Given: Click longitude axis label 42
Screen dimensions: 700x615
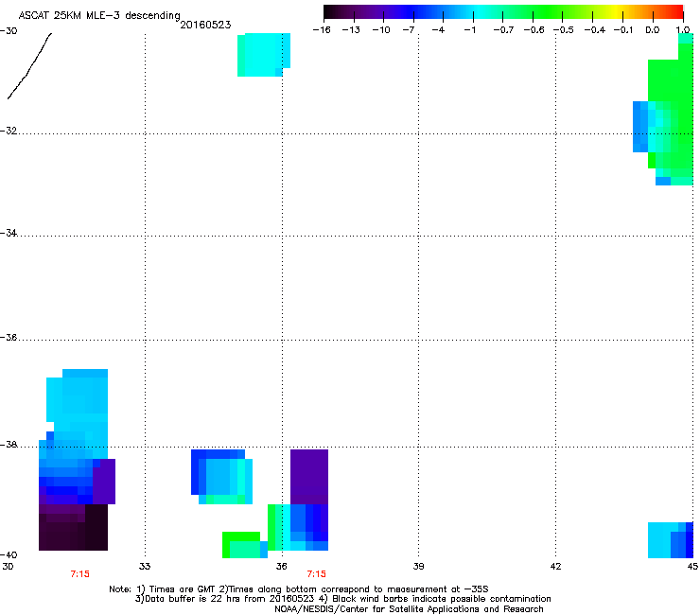Looking at the screenshot, I should click(555, 567).
